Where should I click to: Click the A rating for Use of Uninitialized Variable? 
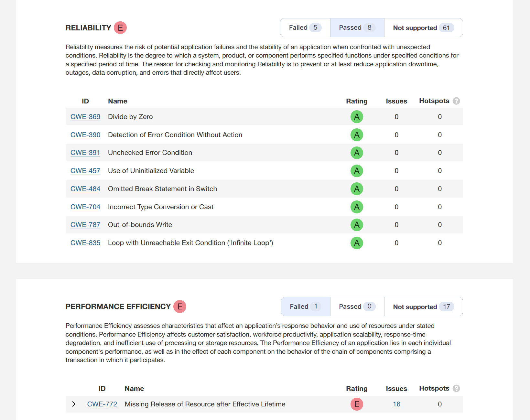[357, 171]
